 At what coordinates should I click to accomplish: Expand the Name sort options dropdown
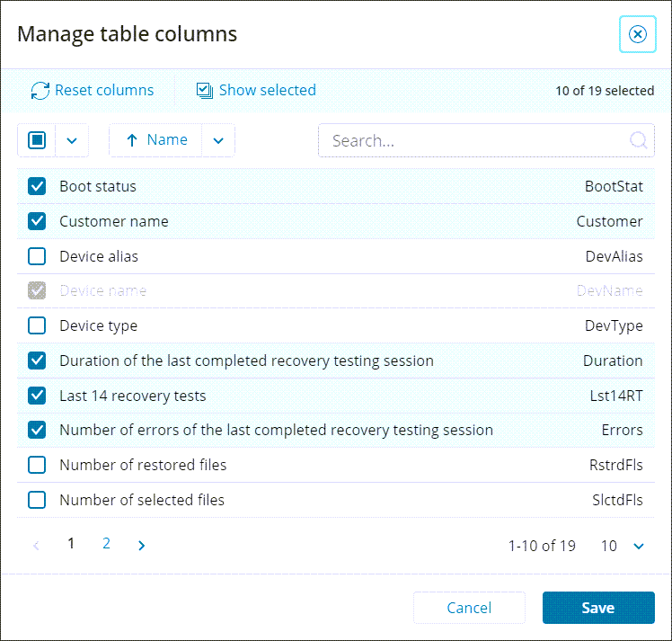pyautogui.click(x=217, y=140)
